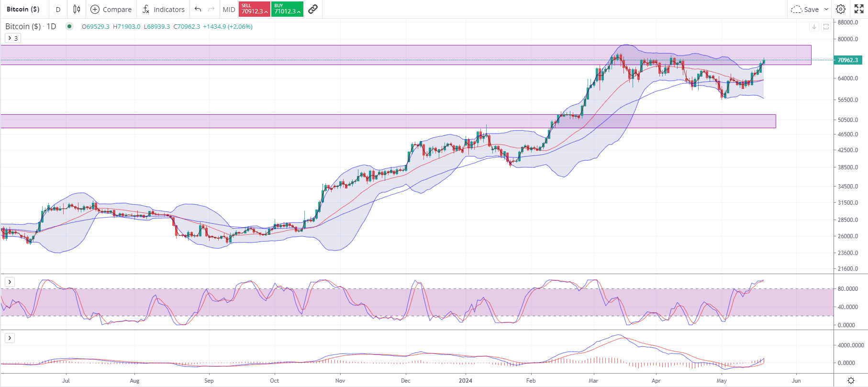Screen dimensions: 868x387
Task: Expand the 3 indicators legend
Action: pyautogui.click(x=13, y=38)
